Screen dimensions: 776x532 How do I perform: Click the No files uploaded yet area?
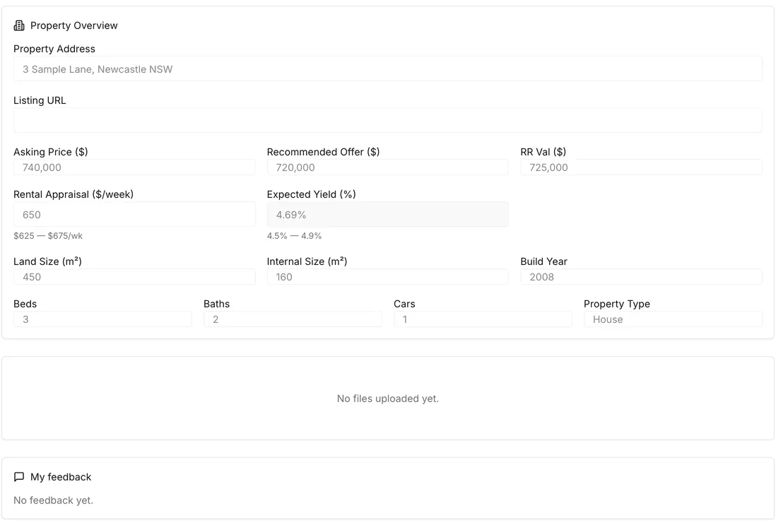387,398
